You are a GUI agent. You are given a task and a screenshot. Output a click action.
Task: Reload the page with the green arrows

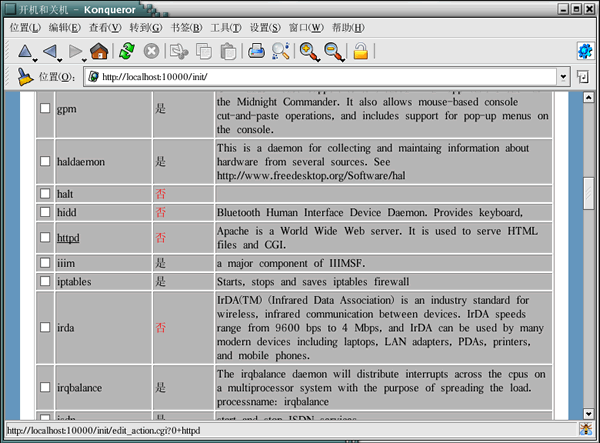click(127, 51)
